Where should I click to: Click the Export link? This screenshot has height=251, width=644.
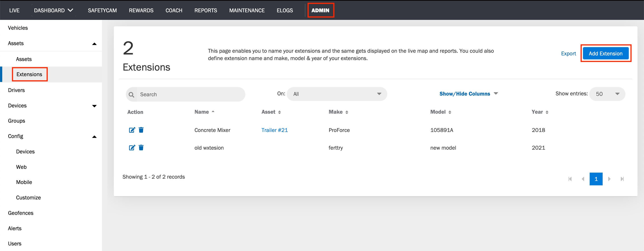(568, 53)
